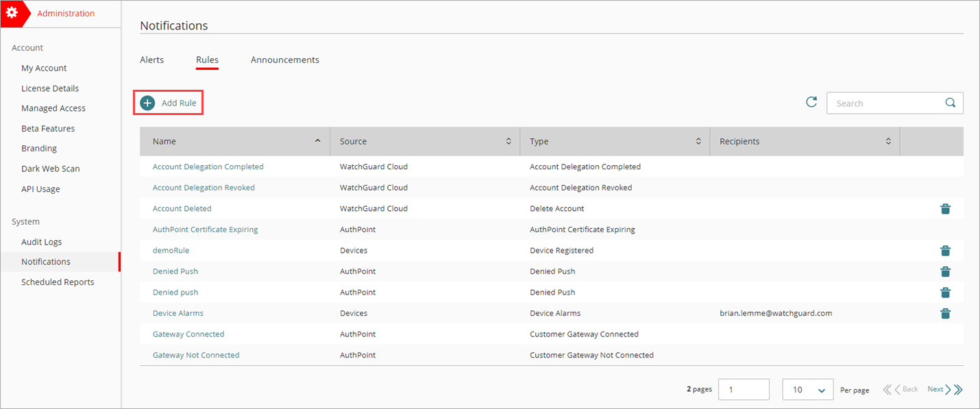
Task: Open the Announcements tab
Action: click(284, 60)
